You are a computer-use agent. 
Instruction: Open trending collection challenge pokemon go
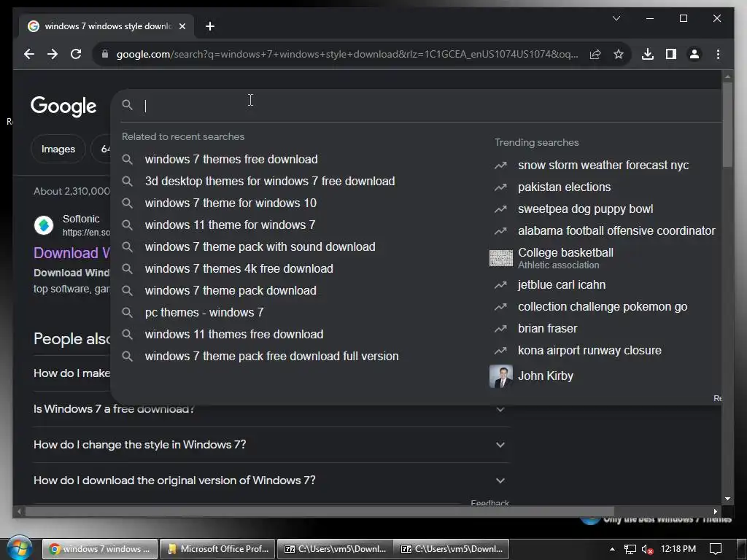603,307
